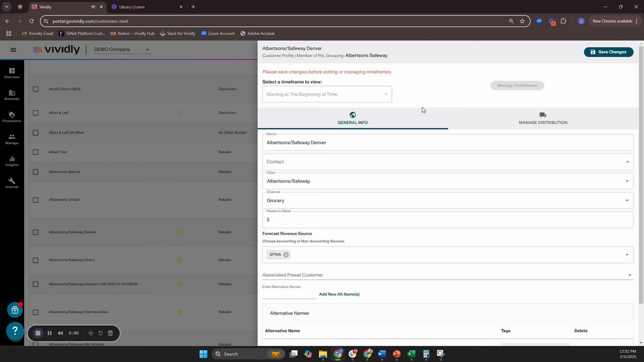This screenshot has width=644, height=362.
Task: Open the DEMO Company selector dropdown
Action: pyautogui.click(x=122, y=49)
